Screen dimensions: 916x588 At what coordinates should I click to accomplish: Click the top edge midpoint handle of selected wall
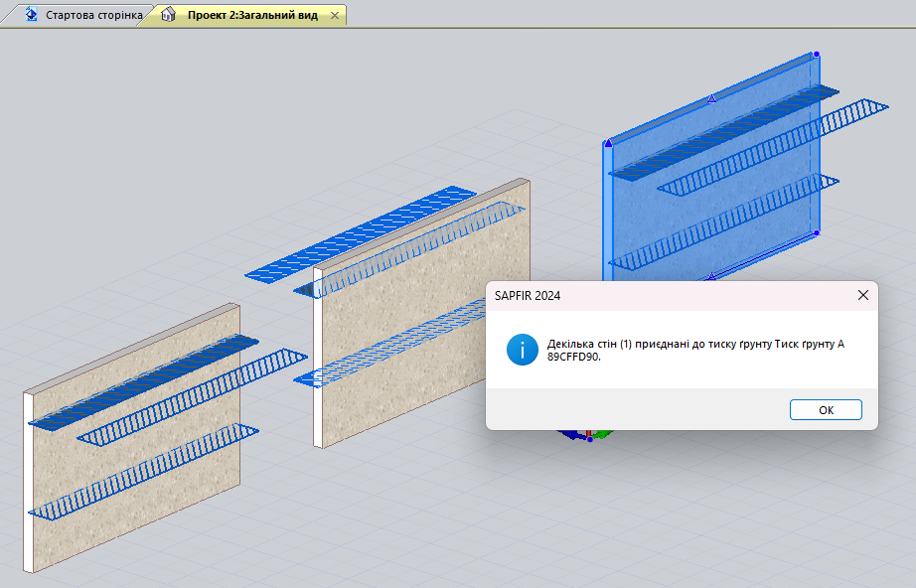[x=711, y=98]
